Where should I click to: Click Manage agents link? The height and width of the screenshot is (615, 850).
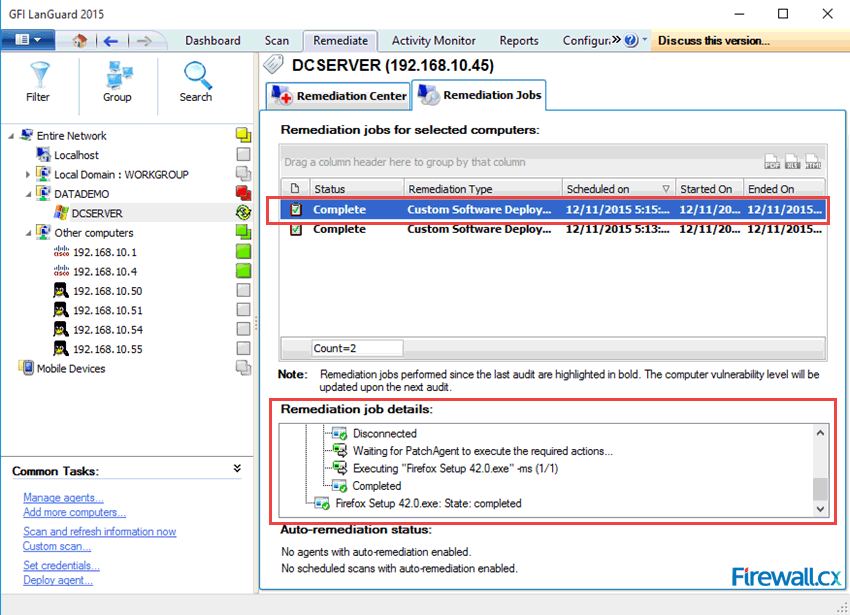tap(63, 497)
